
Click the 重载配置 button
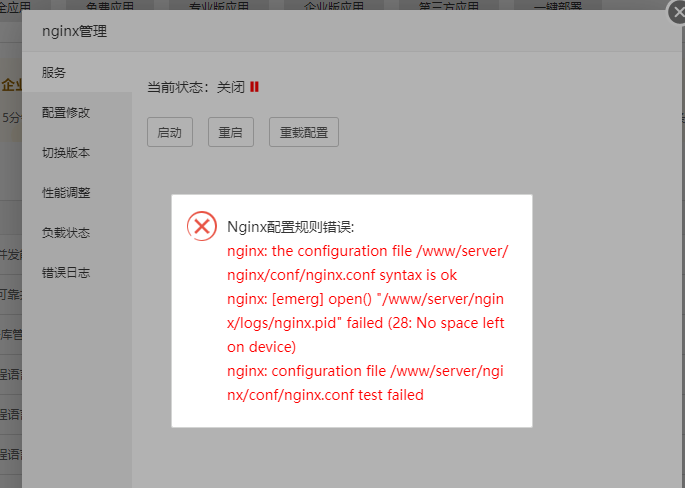coord(304,132)
